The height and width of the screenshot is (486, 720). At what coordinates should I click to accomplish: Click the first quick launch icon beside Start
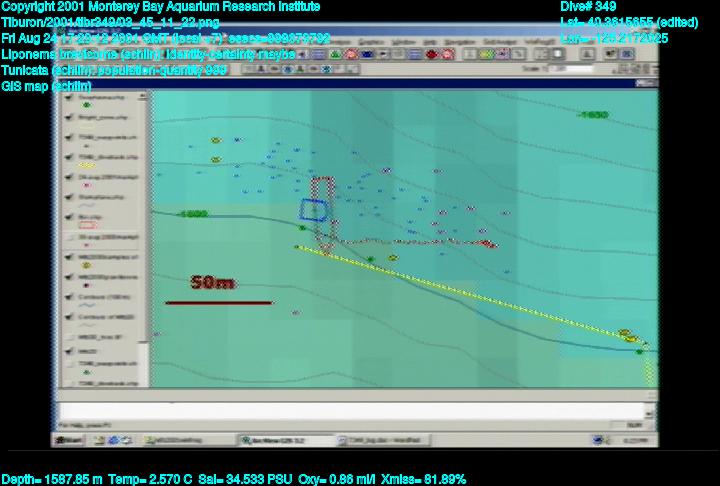[x=99, y=440]
